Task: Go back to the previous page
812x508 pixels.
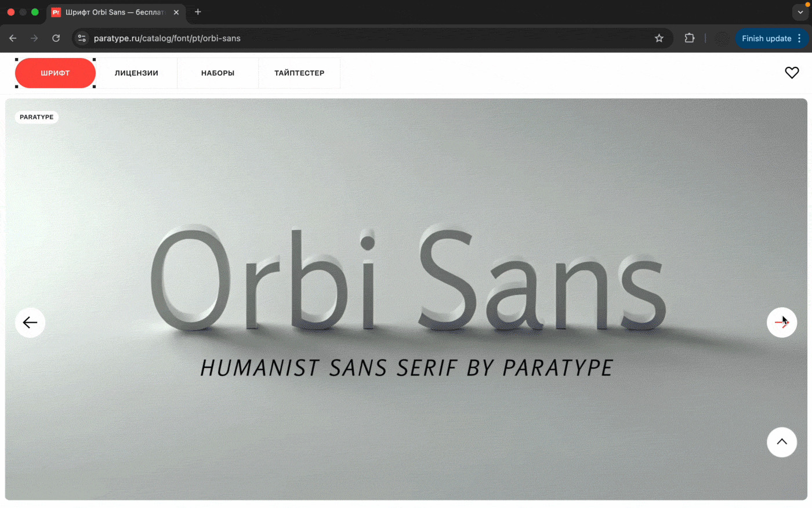Action: [x=13, y=38]
